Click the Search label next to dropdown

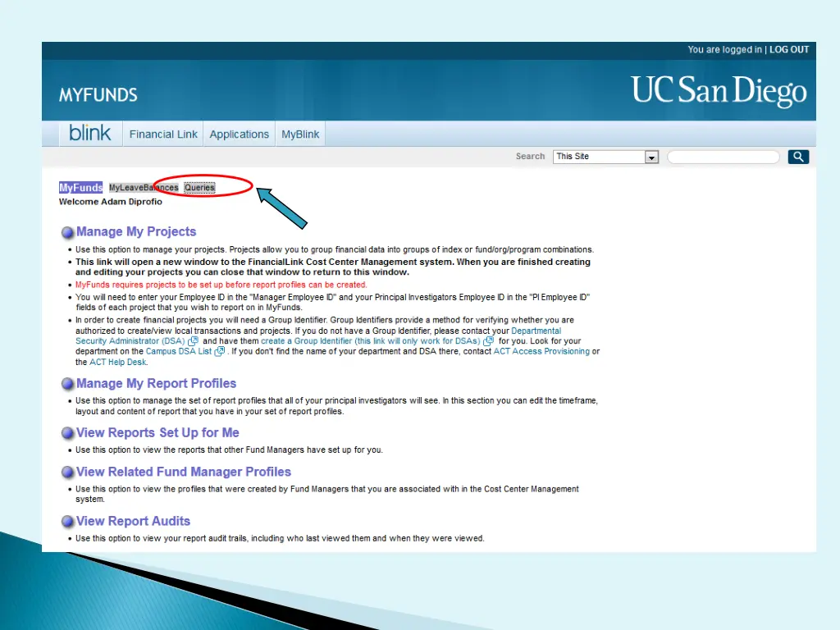coord(530,156)
